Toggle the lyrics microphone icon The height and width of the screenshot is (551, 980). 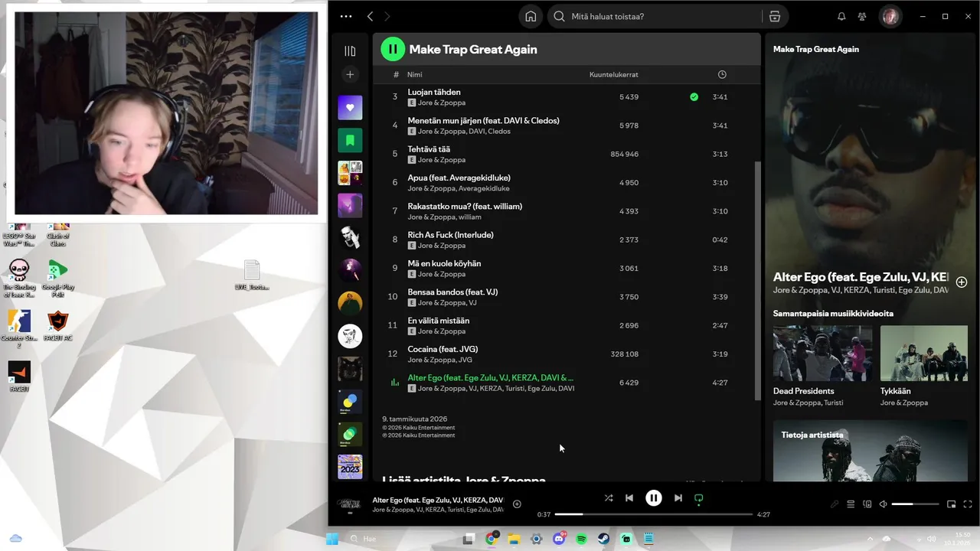(x=835, y=504)
